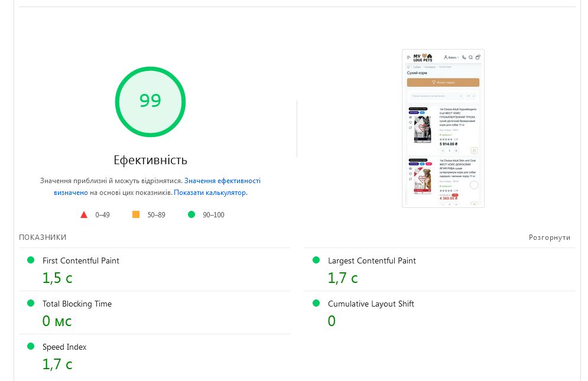Expand metric details via "Розгорнути"
Image resolution: width=588 pixels, height=381 pixels.
[549, 237]
